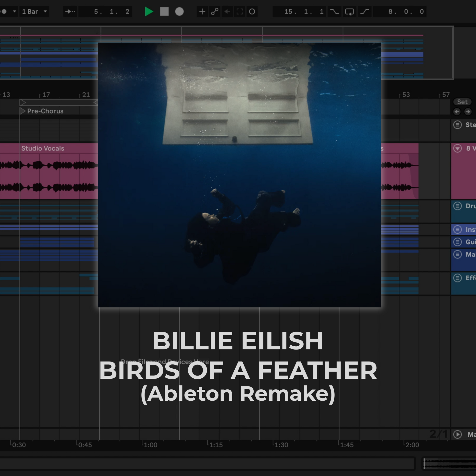The image size is (476, 476).
Task: Click the Re-Enable Automation arrow icon
Action: point(227,11)
